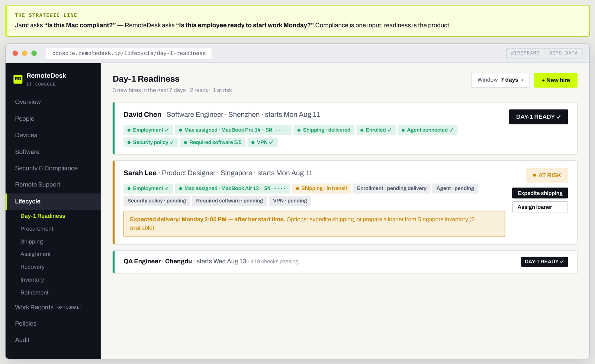
Task: Click Agent pending chip
Action: tap(455, 188)
